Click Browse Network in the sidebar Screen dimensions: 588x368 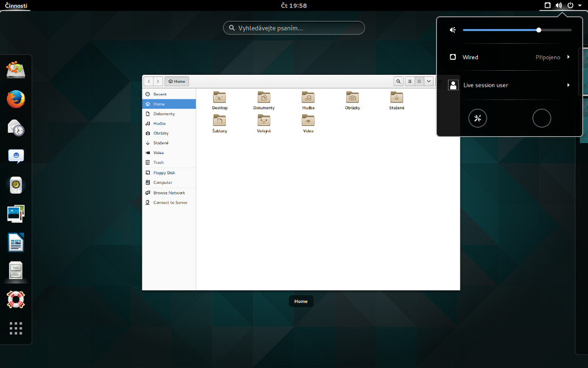point(169,193)
